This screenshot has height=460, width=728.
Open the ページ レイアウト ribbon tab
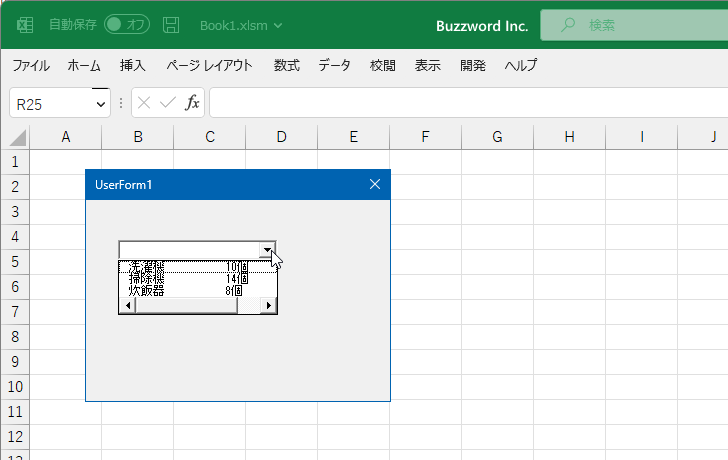click(209, 65)
